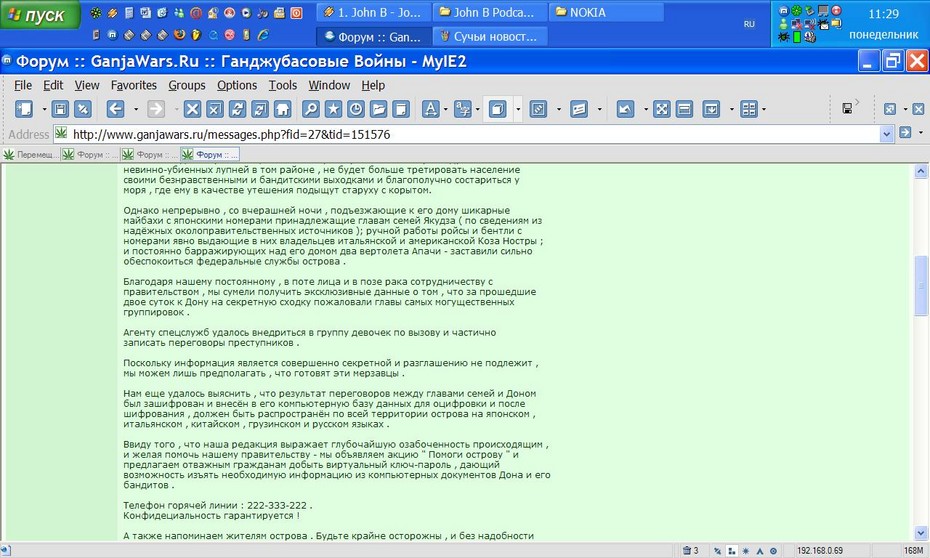This screenshot has height=558, width=930.
Task: Open Search with the magnifier icon
Action: click(311, 109)
